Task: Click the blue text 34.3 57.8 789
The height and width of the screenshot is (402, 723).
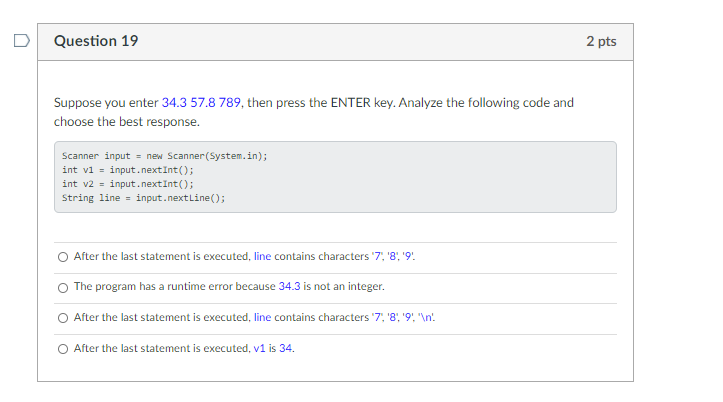Action: point(201,102)
